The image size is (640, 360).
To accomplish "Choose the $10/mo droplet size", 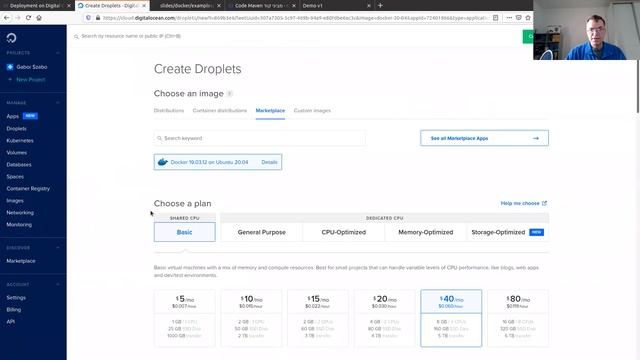I will [251, 318].
